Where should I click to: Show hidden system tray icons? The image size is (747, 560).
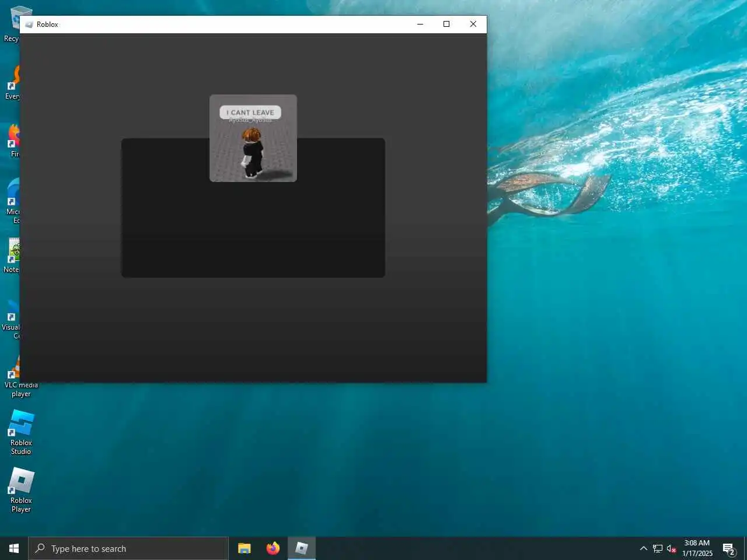(643, 548)
